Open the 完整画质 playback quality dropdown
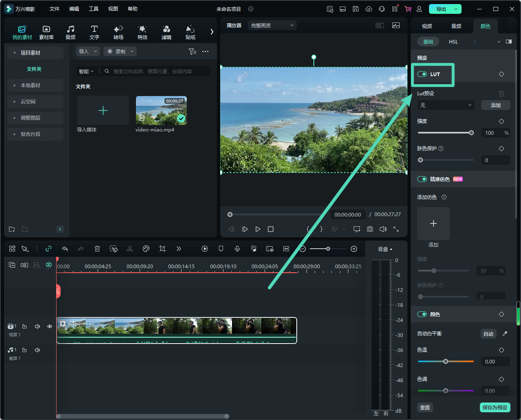This screenshot has height=420, width=521. [272, 25]
